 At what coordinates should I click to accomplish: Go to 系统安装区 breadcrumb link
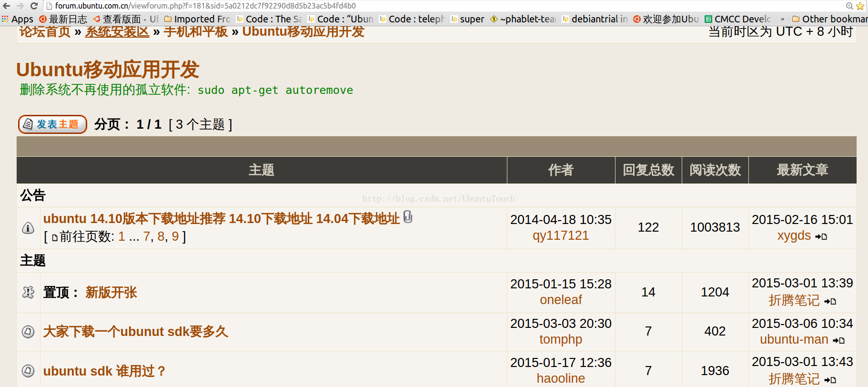(x=117, y=31)
